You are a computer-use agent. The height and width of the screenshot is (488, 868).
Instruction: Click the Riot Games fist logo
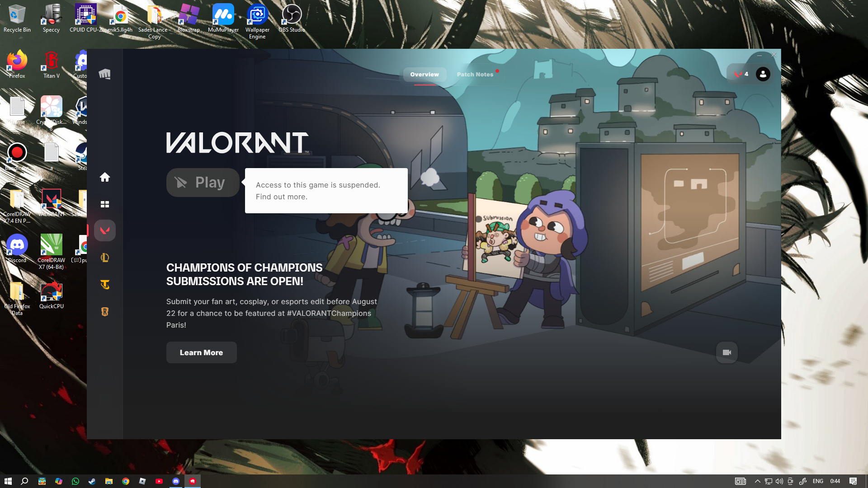[x=104, y=74]
